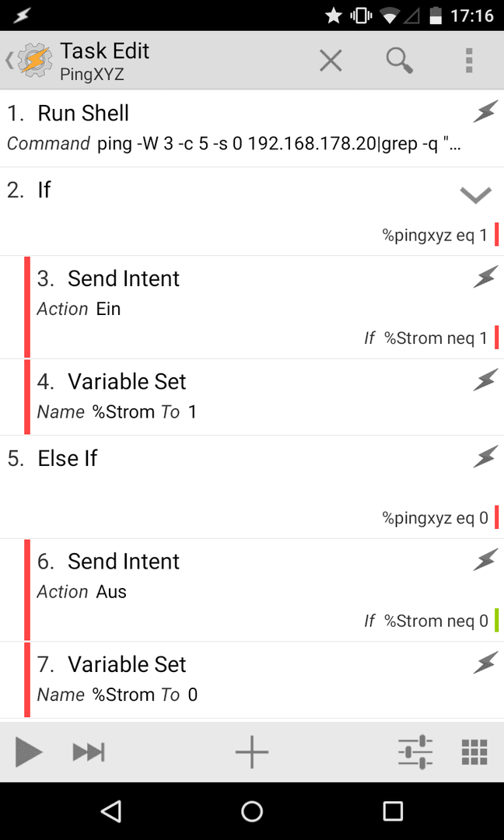Open the Else If %pingxyz eq 0 action
504x840 pixels.
tap(252, 487)
